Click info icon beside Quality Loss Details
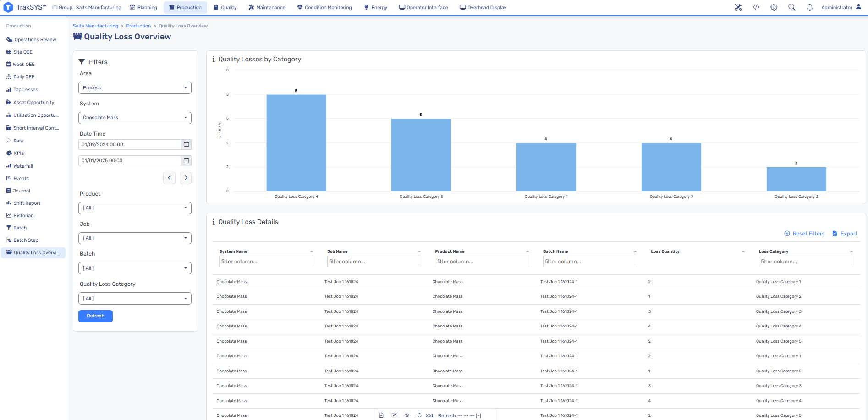 click(x=214, y=222)
